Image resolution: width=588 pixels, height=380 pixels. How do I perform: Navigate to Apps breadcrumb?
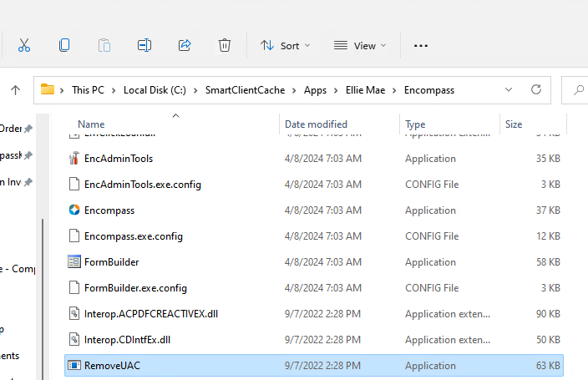coord(315,90)
